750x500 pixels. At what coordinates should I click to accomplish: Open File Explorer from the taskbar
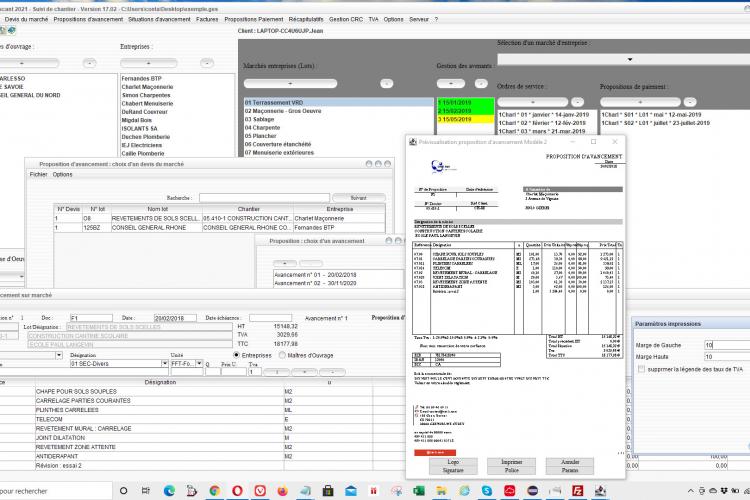point(441,490)
